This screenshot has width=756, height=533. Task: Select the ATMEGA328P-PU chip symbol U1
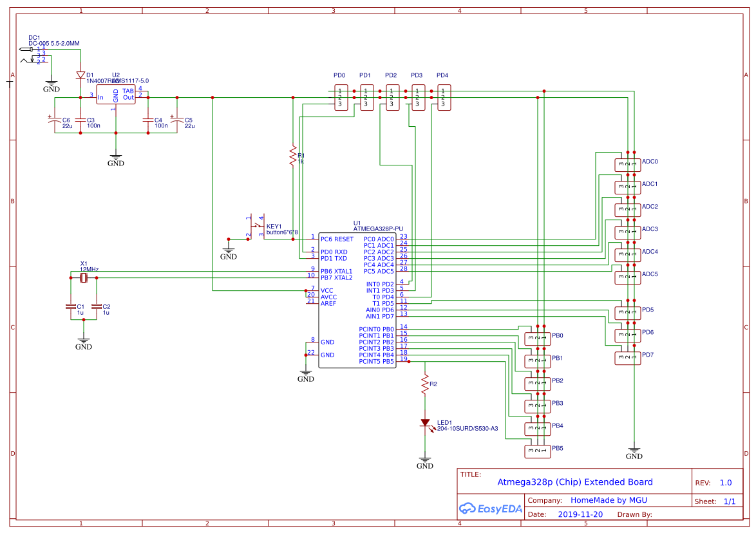(x=357, y=299)
